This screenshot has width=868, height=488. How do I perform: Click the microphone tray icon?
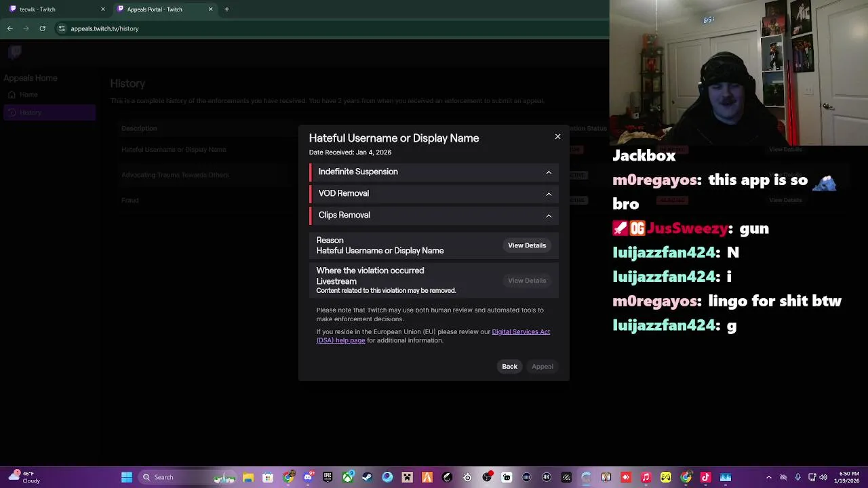[797, 477]
